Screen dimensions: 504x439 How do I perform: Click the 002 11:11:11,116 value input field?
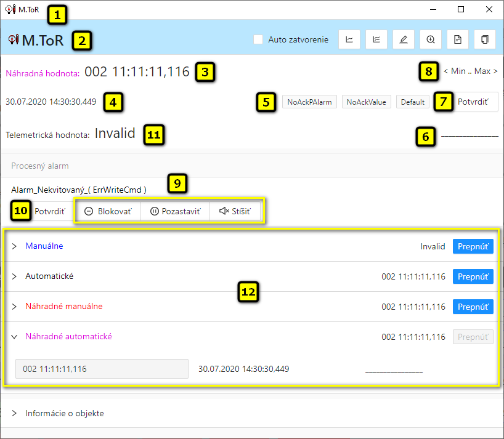pos(101,369)
